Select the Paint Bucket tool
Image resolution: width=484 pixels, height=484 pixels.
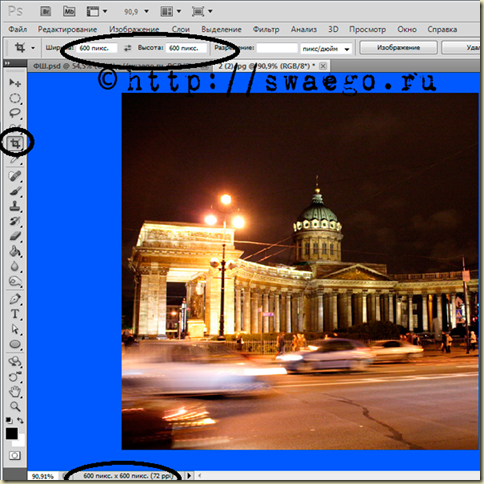pyautogui.click(x=15, y=251)
